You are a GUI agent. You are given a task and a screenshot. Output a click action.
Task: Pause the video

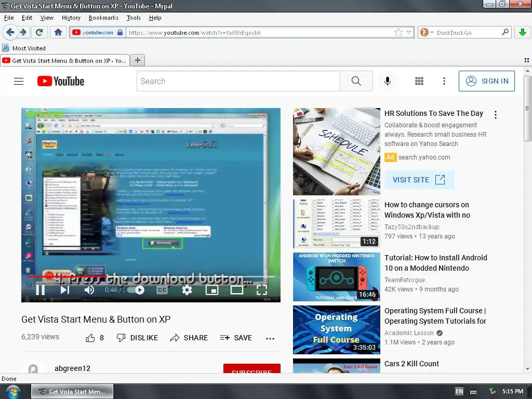pyautogui.click(x=41, y=290)
